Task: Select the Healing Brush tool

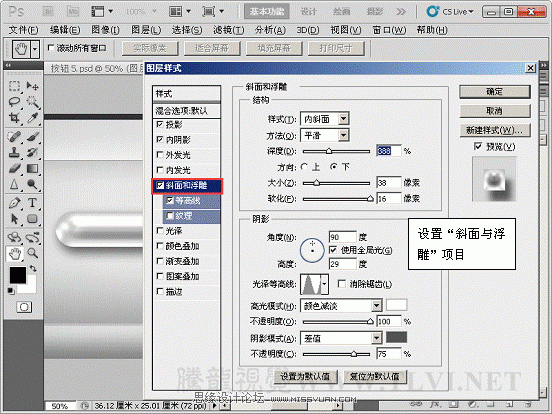Action: [x=14, y=137]
